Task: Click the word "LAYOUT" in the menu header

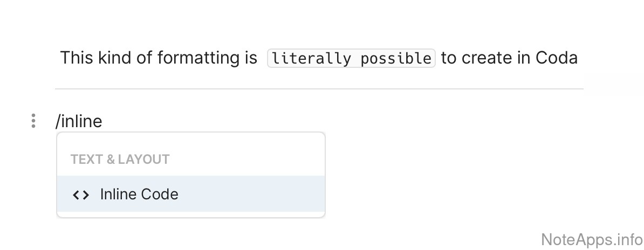Action: [x=143, y=159]
